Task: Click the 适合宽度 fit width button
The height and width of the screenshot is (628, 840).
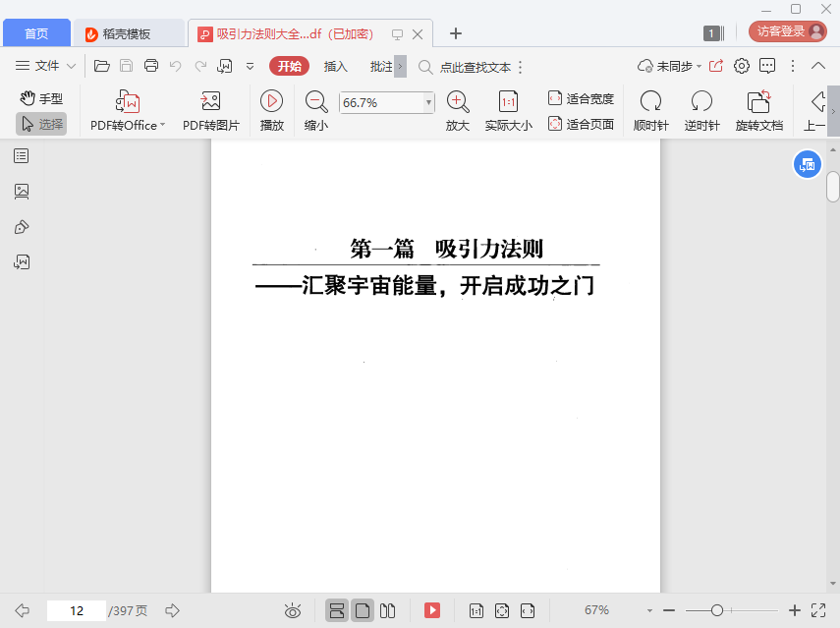Action: click(x=581, y=98)
